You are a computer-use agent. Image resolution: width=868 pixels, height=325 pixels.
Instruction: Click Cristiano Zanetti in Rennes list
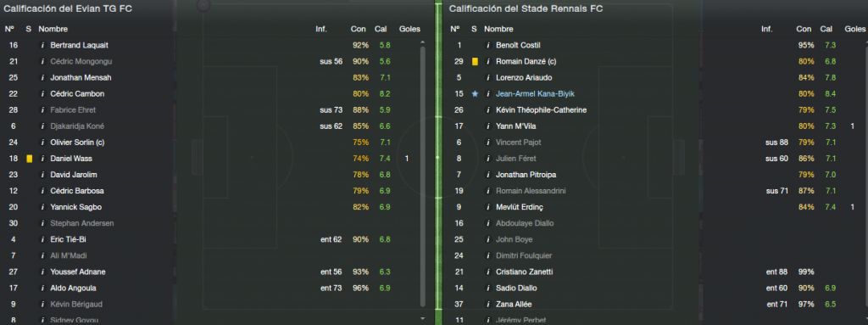click(x=524, y=272)
